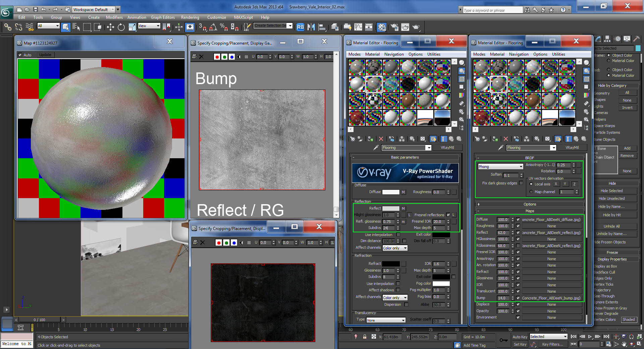Click the Reflect color swatch
This screenshot has height=349, width=644.
391,209
